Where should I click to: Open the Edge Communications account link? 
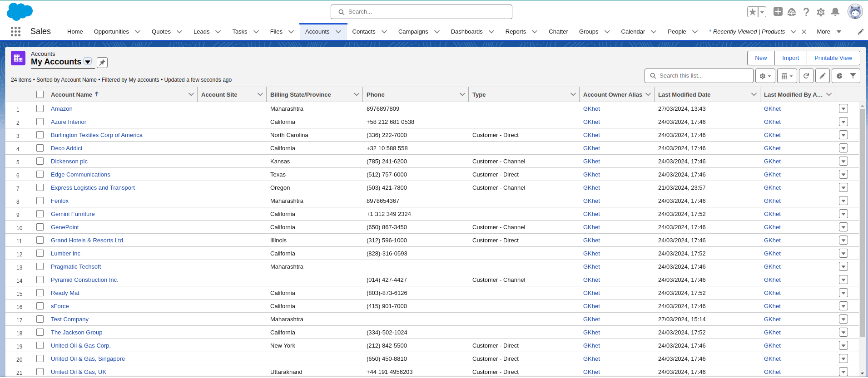point(80,175)
